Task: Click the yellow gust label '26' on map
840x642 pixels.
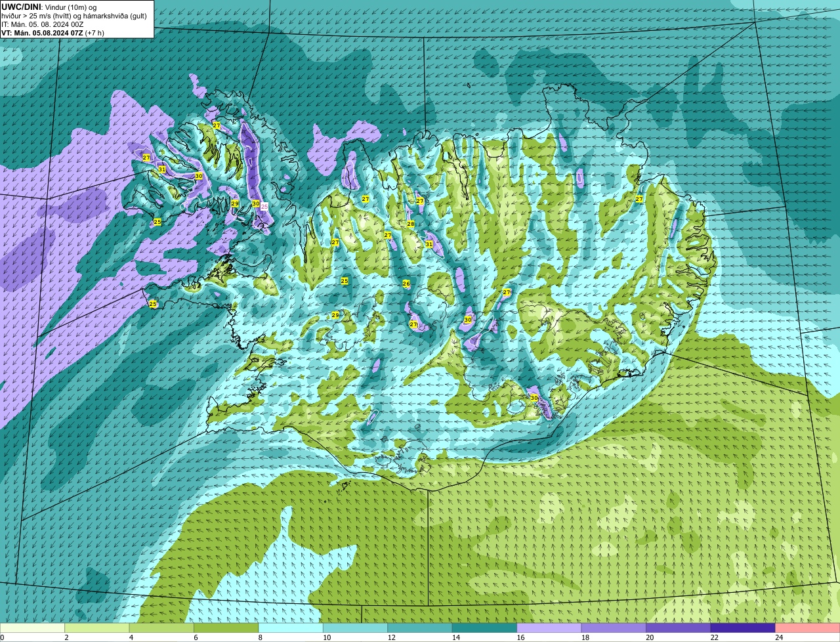Action: click(x=406, y=284)
